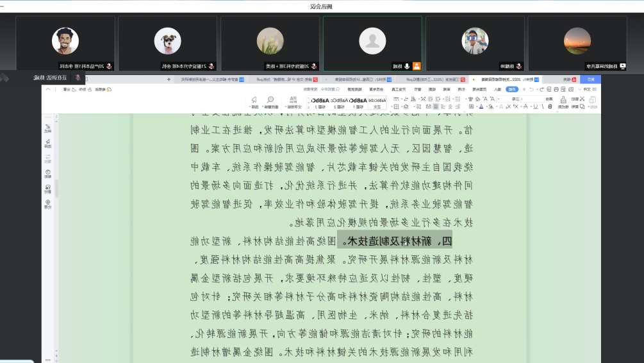Click the Select cursor icon in ribbon
This screenshot has height=363, width=644.
coord(254,100)
